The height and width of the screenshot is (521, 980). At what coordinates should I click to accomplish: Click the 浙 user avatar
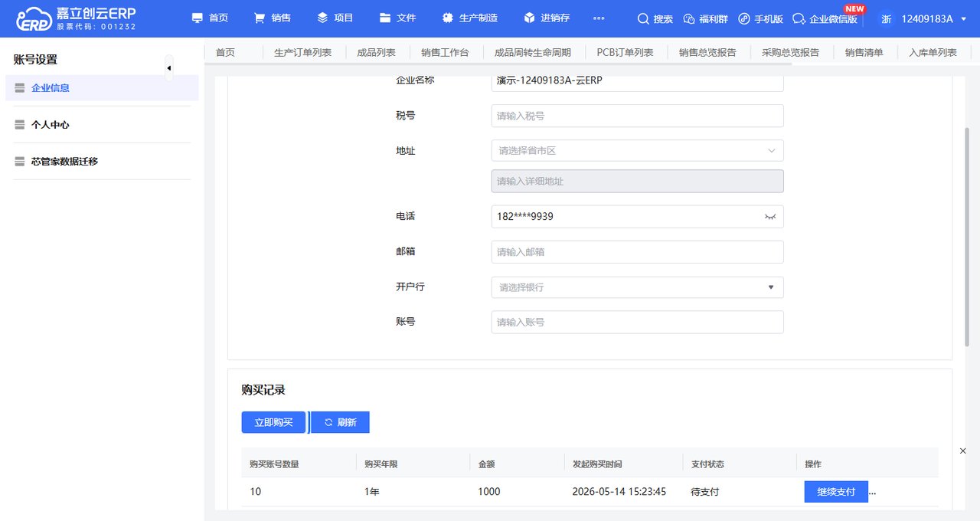(x=886, y=18)
